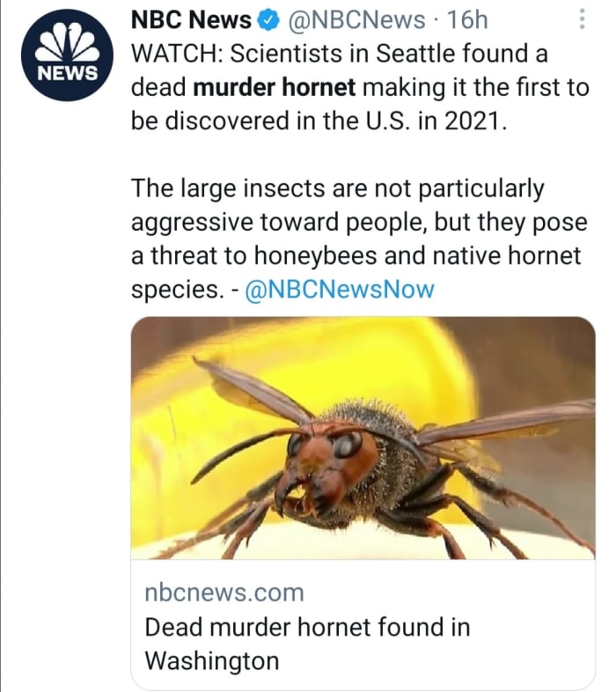Open the @NBCNews handle link
This screenshot has width=616, height=692.
(356, 19)
